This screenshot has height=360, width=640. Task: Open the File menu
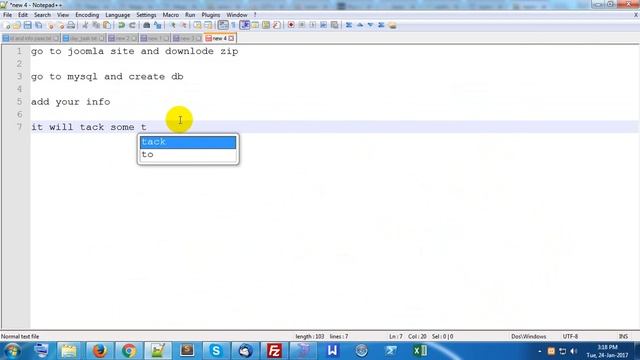click(7, 15)
